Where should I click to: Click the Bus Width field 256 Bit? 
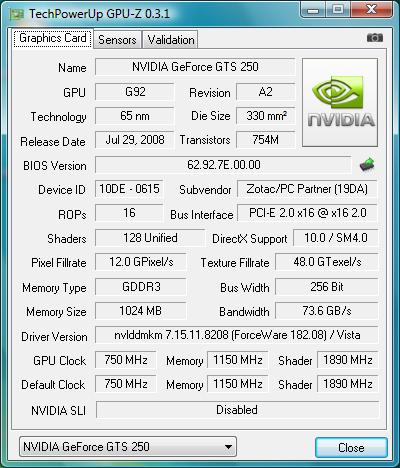pos(327,287)
